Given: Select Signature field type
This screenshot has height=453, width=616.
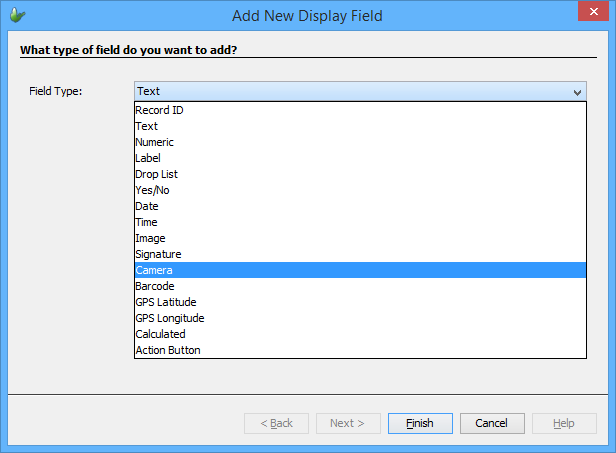Looking at the screenshot, I should click(158, 254).
